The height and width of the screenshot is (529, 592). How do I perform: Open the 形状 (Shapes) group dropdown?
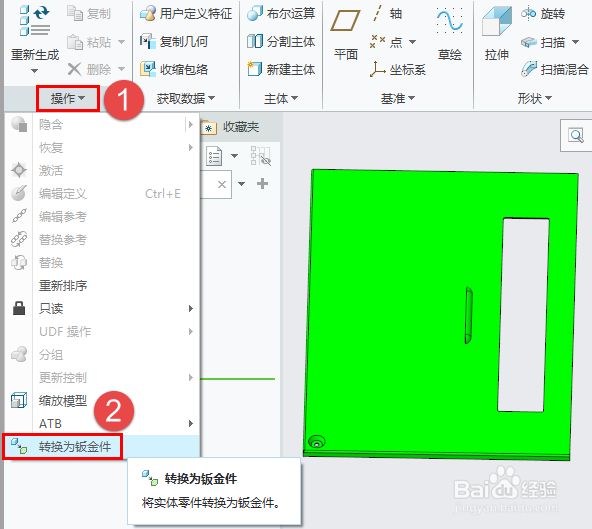535,99
